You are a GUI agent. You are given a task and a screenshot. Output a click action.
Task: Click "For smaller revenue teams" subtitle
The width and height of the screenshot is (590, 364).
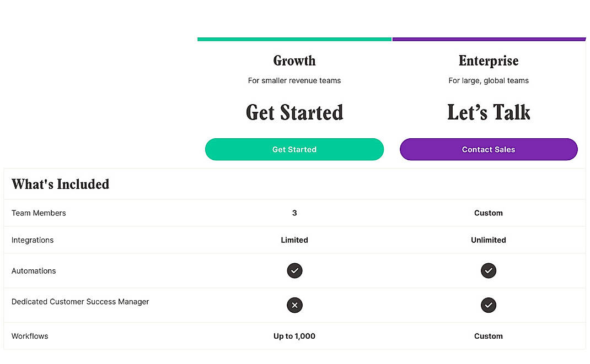coord(294,80)
